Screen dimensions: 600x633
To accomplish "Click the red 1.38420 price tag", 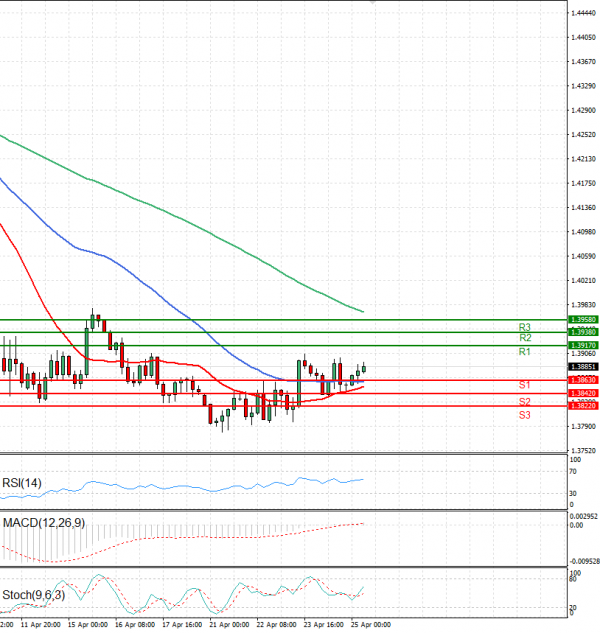I will [583, 394].
